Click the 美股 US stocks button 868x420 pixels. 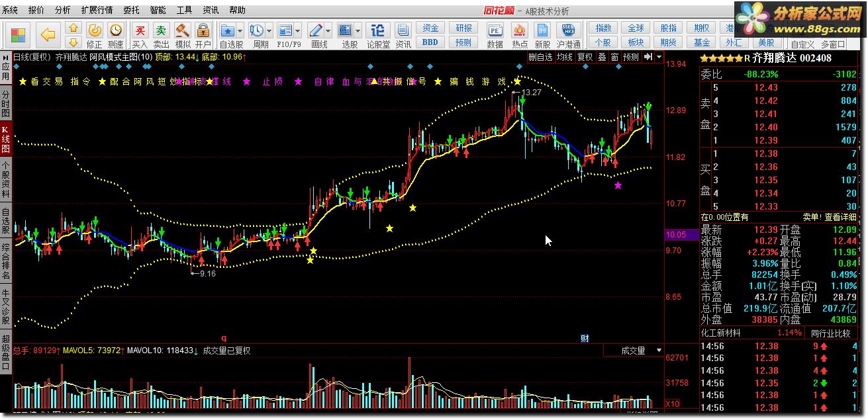[x=767, y=42]
